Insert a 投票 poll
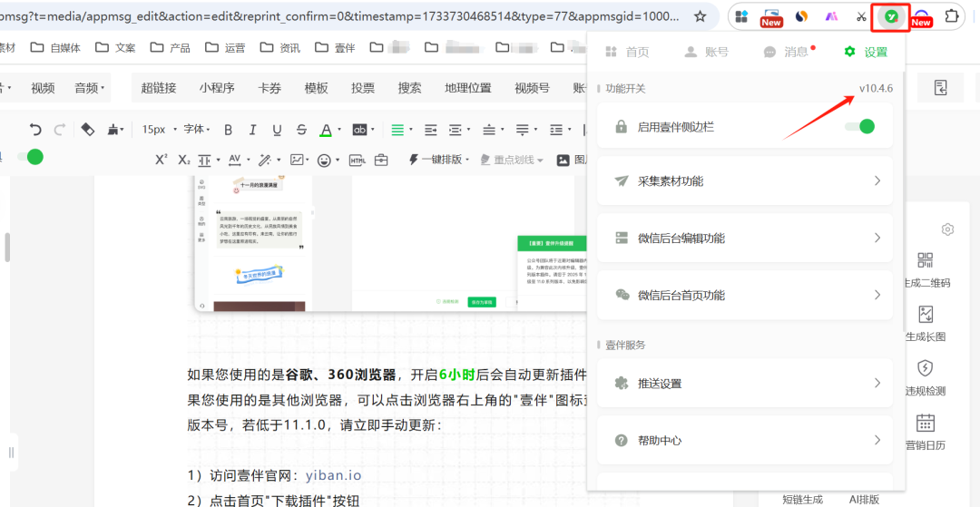Viewport: 980px width, 507px height. tap(363, 88)
